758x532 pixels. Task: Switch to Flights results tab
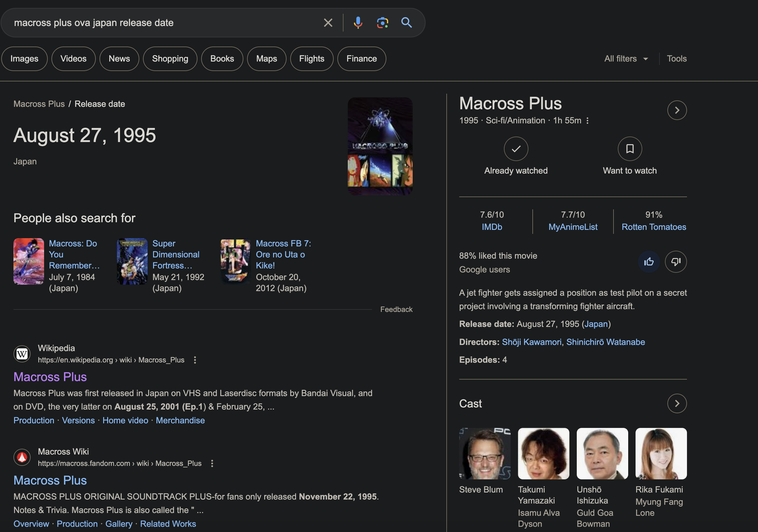point(312,59)
